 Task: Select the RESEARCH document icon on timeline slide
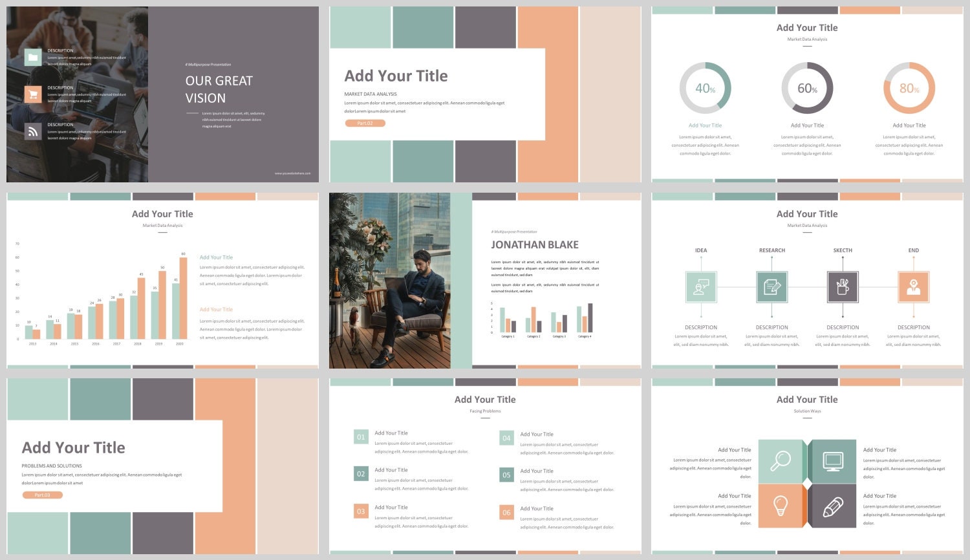click(x=772, y=286)
